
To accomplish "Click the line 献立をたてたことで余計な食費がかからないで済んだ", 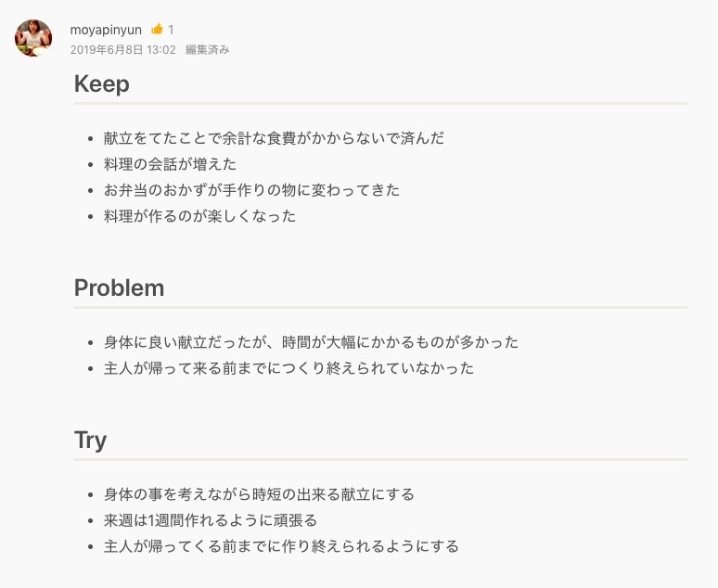I will (274, 138).
